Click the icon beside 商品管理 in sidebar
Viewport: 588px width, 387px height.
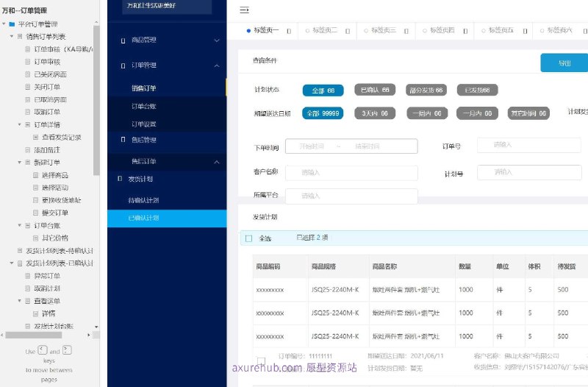pos(123,40)
